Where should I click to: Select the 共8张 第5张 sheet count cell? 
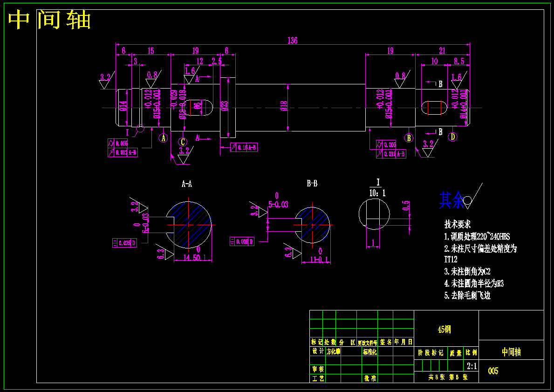[448, 377]
